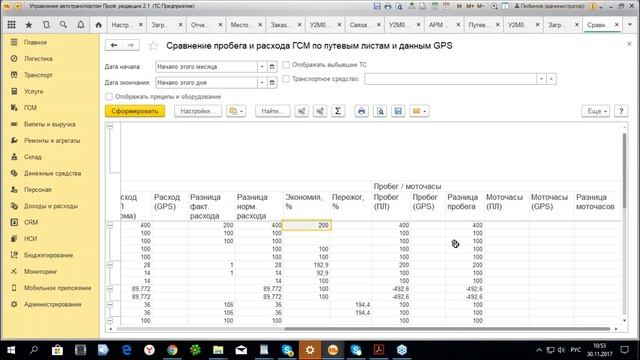Open the Ремонты и агрегаты section
640x360 pixels.
52,140
